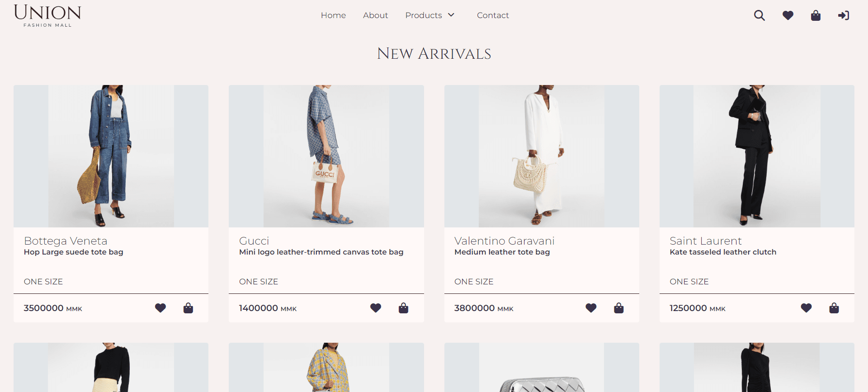Go to the Home page

click(x=333, y=15)
